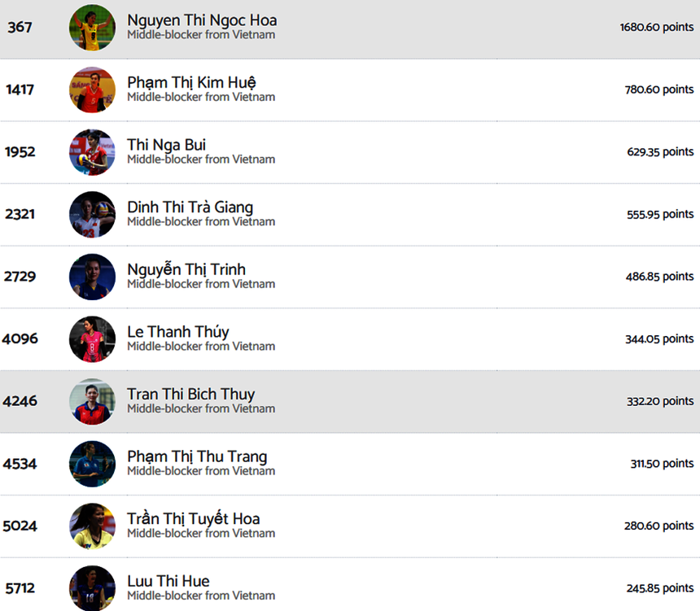
Task: Open Nguyen Thi Ngoc Hoa name link
Action: [202, 20]
